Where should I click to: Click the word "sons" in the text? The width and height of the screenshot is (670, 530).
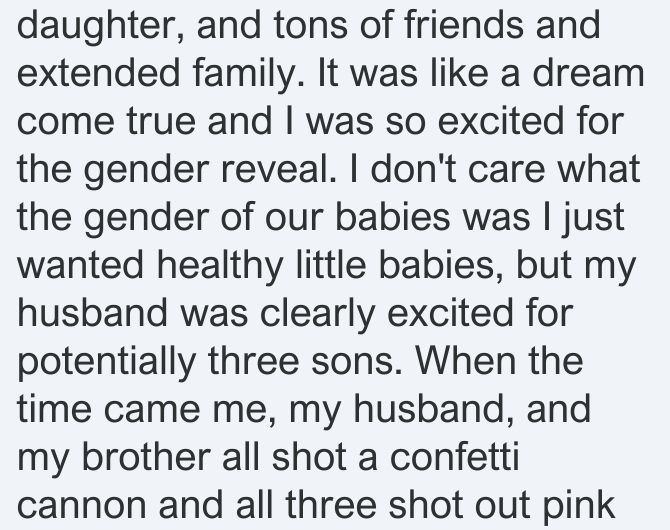point(356,363)
